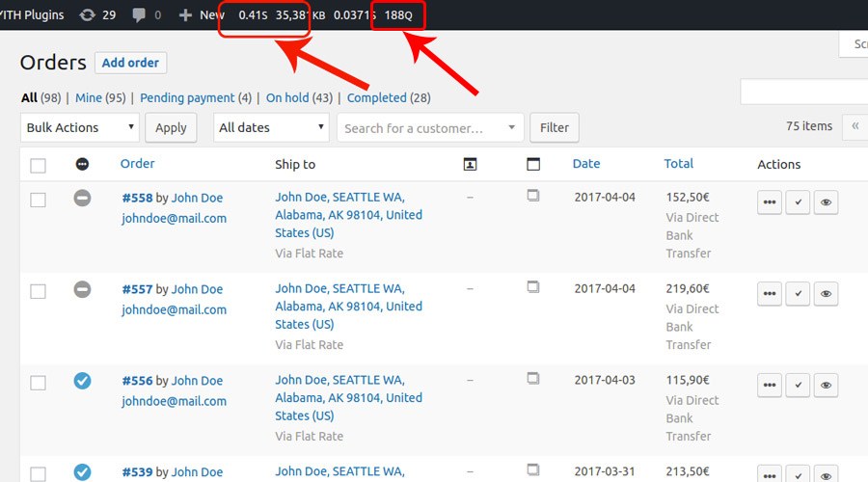
Task: Open shipping address for order #556
Action: pos(349,398)
